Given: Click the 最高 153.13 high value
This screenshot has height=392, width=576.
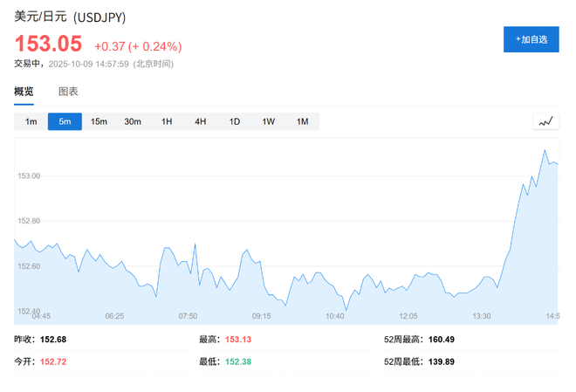Looking at the screenshot, I should click(237, 339).
